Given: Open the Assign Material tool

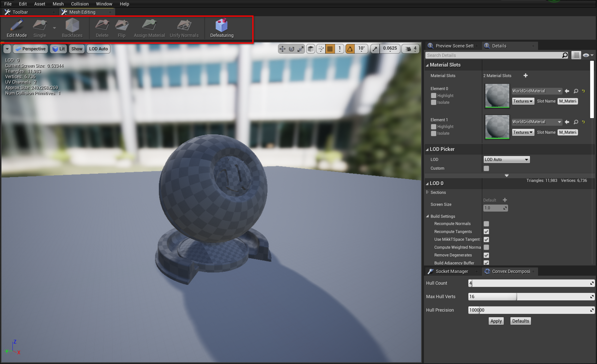Looking at the screenshot, I should (x=149, y=28).
